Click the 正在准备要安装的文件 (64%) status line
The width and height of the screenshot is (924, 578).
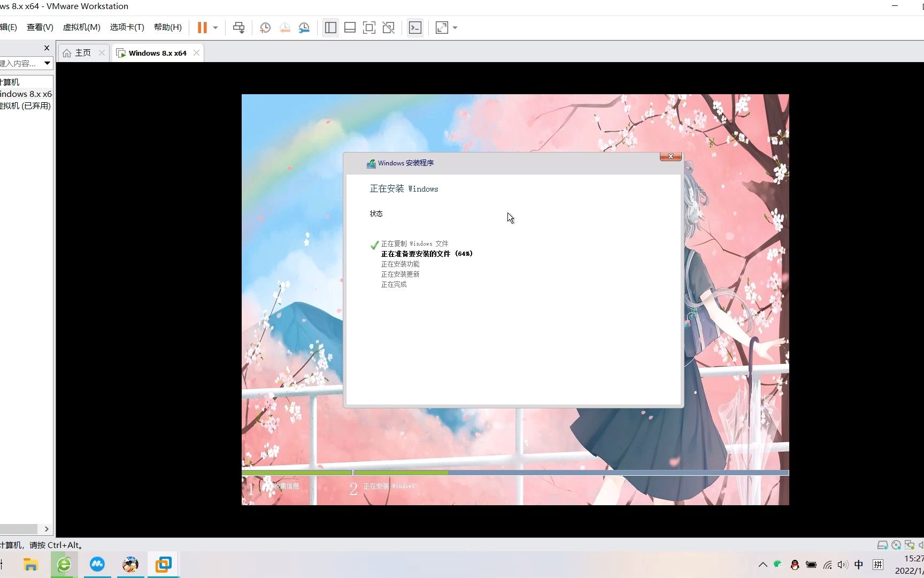(x=427, y=254)
